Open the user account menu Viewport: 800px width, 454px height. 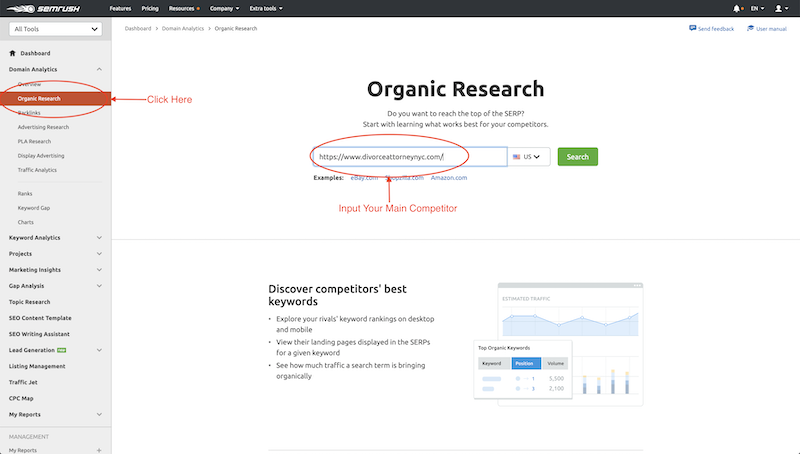[x=781, y=8]
